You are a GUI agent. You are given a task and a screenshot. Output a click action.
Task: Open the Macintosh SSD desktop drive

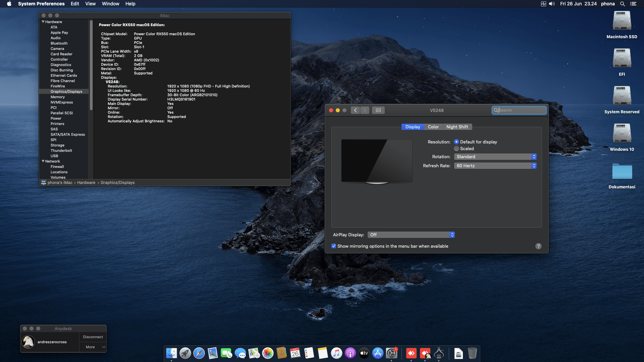click(x=622, y=21)
